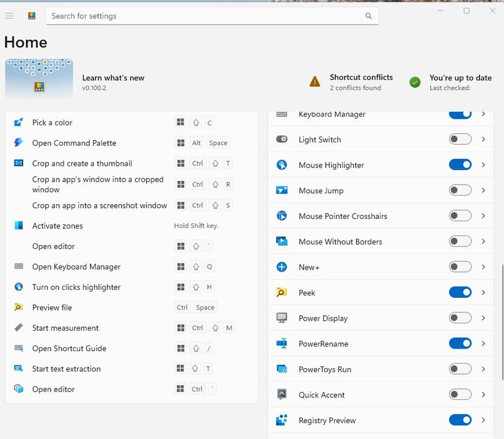Click the Start measurement ruler icon

[19, 327]
